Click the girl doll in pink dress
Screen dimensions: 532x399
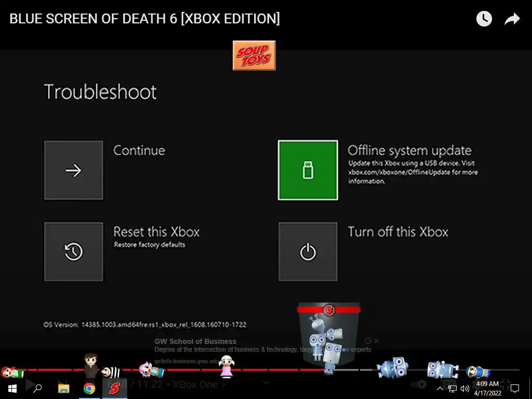coord(227,366)
